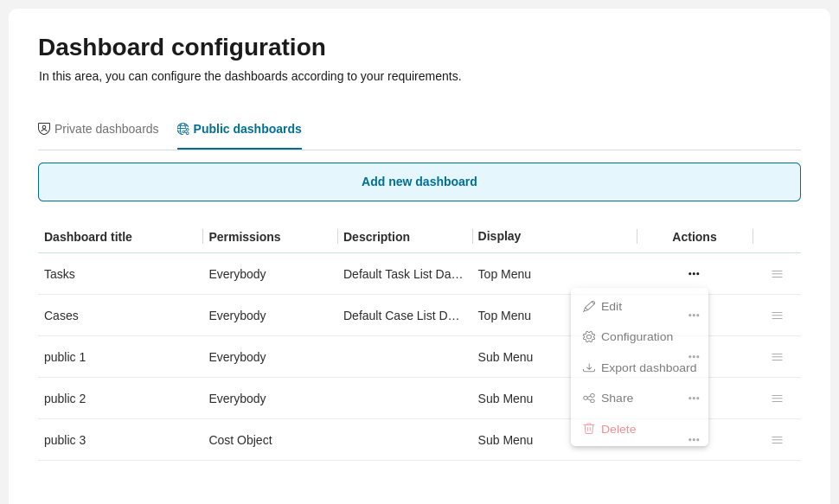Click the pencil Edit icon
839x504 pixels.
(x=590, y=306)
